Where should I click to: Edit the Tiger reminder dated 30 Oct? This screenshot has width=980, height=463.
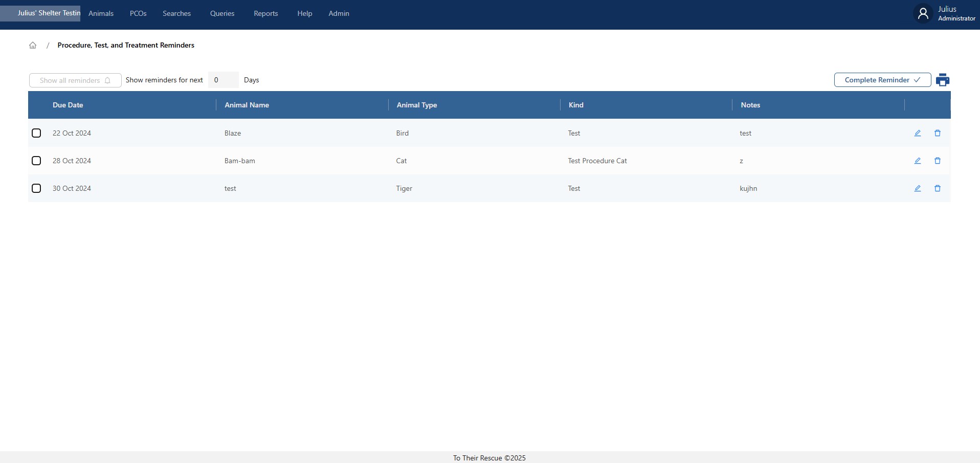[917, 188]
